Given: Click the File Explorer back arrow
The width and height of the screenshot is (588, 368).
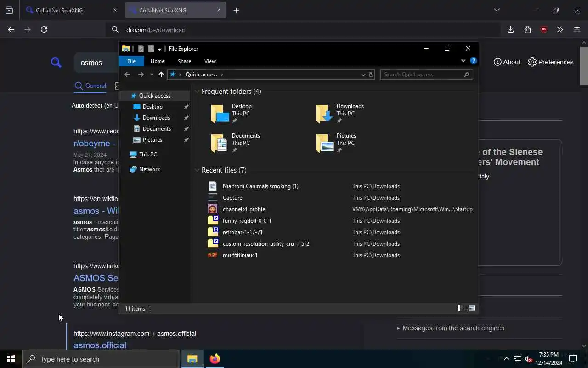Looking at the screenshot, I should (127, 75).
